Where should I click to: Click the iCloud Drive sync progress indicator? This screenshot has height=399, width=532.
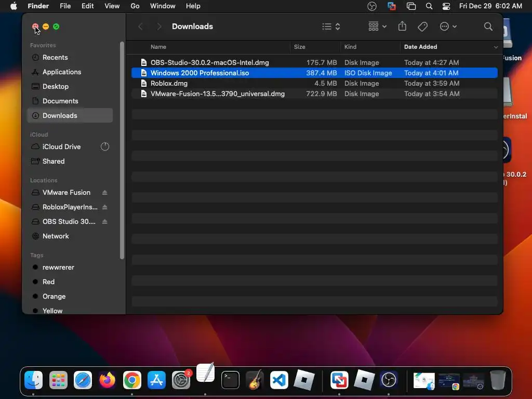(x=105, y=147)
